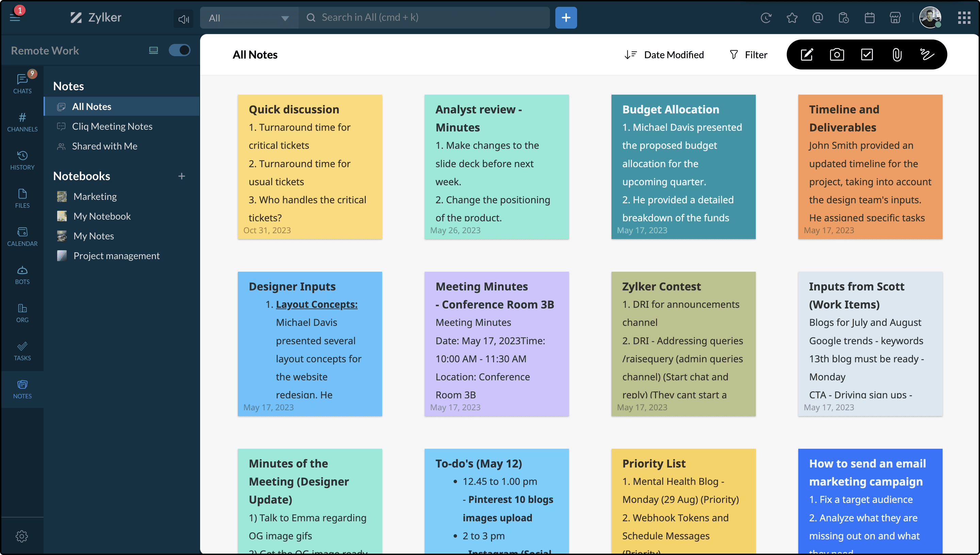The width and height of the screenshot is (980, 555).
Task: Switch to the Tasks module
Action: tap(22, 351)
